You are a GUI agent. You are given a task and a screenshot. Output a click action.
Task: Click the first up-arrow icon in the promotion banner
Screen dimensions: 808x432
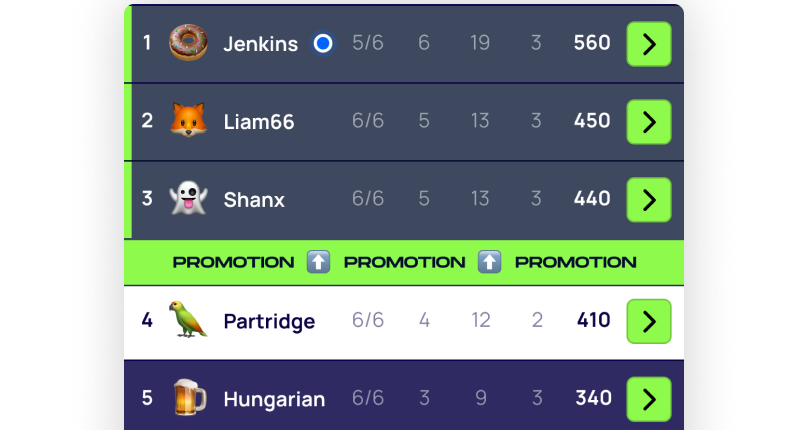point(318,262)
